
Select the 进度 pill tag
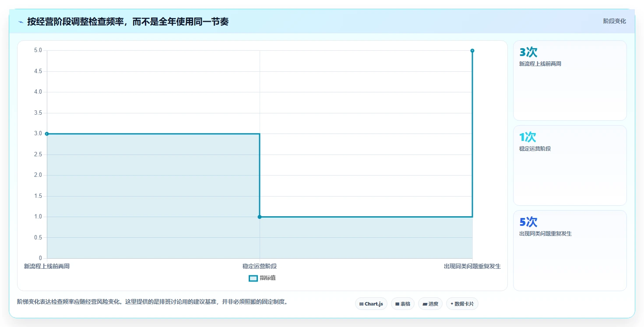pos(430,304)
